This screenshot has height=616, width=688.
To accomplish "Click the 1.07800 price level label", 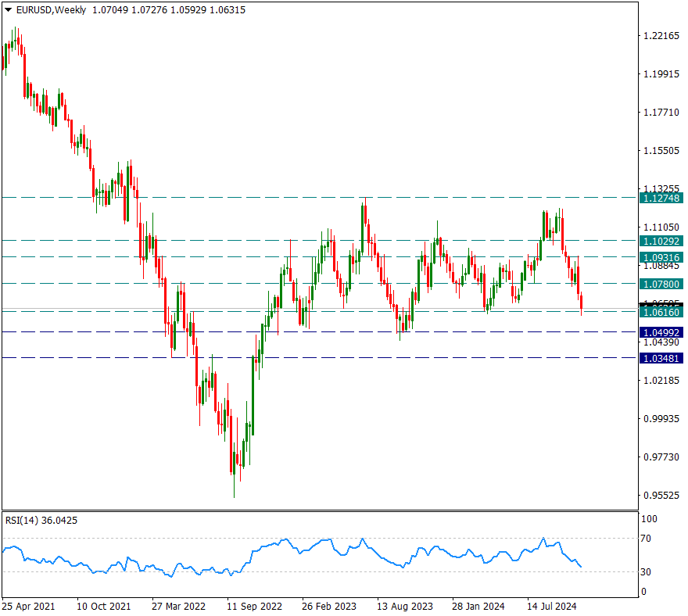I will click(661, 284).
